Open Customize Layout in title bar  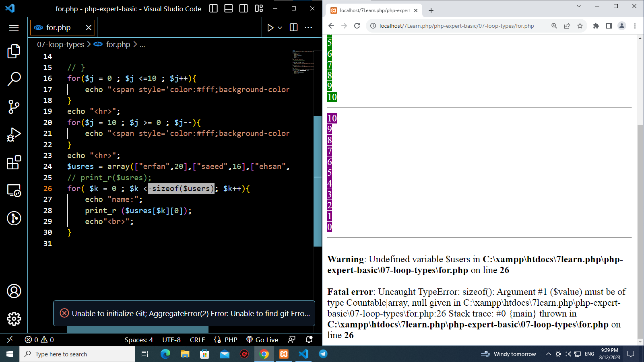(259, 8)
